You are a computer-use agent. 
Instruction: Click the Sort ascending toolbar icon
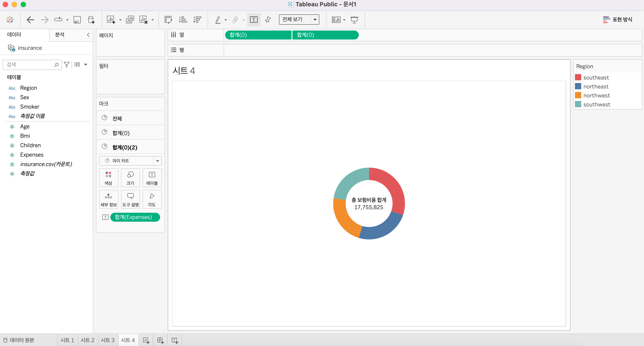coord(183,20)
